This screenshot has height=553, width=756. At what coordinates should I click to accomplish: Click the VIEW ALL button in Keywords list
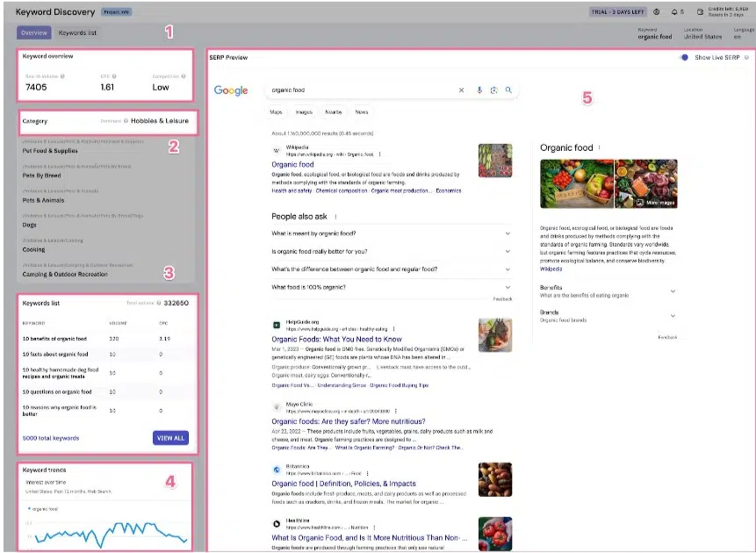pyautogui.click(x=170, y=437)
